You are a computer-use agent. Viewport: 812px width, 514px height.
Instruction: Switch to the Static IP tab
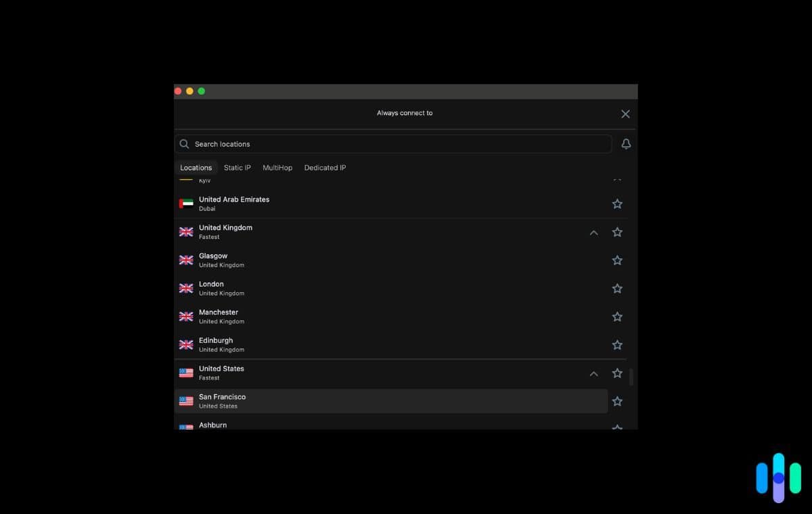[x=237, y=167]
